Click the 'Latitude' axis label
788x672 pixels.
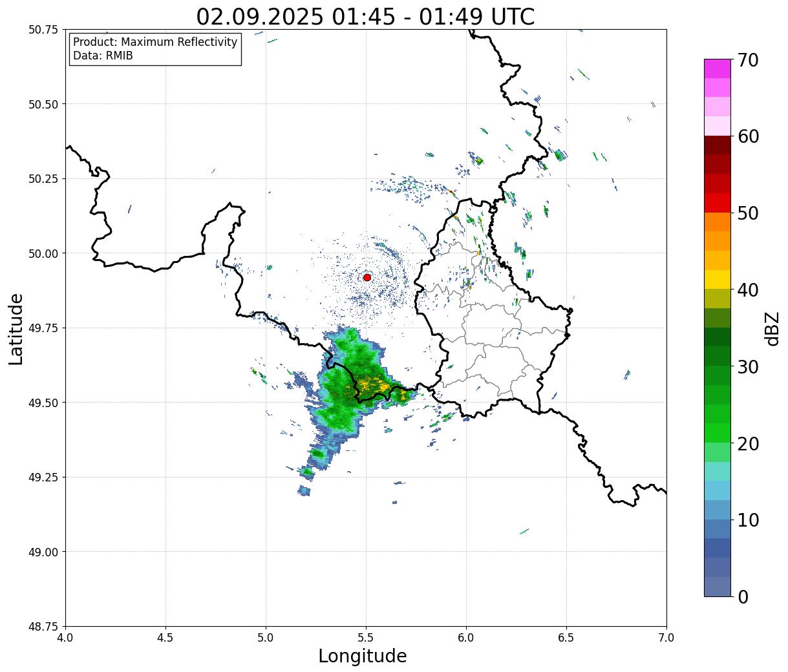16,329
